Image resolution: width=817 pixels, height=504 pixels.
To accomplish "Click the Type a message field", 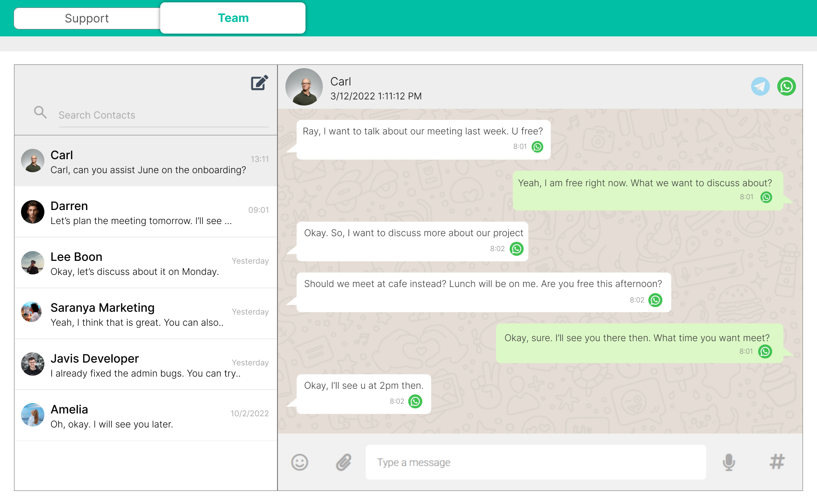I will point(535,462).
